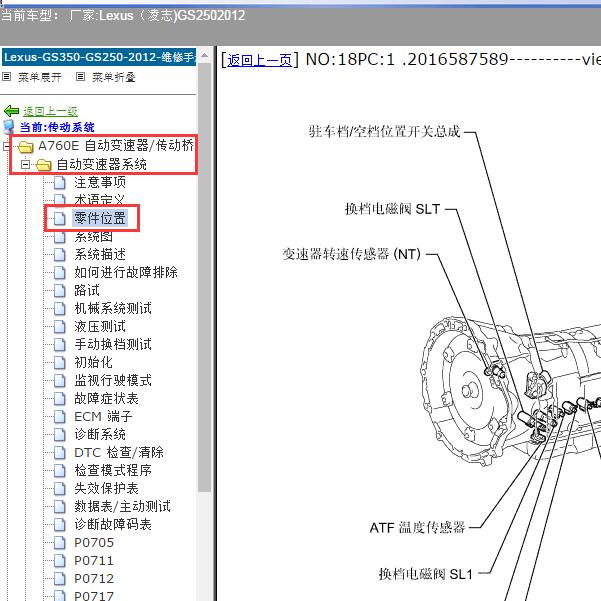Viewport: 601px width, 601px height.
Task: Open the 系统图 page
Action: (x=94, y=236)
